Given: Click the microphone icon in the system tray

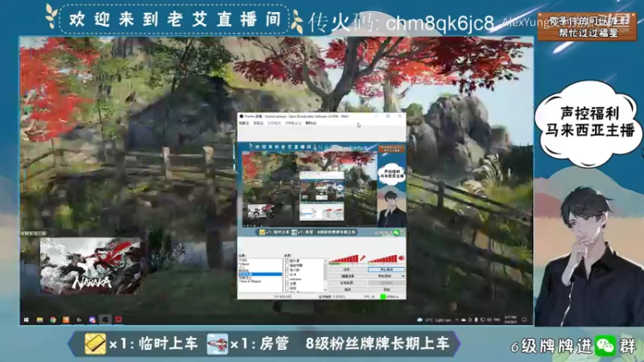Looking at the screenshot, I should [x=476, y=319].
